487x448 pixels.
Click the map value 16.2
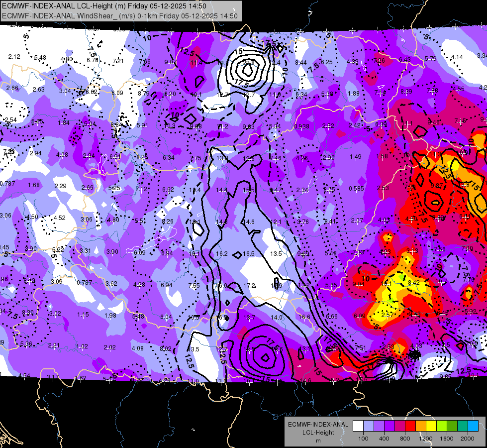(222, 254)
